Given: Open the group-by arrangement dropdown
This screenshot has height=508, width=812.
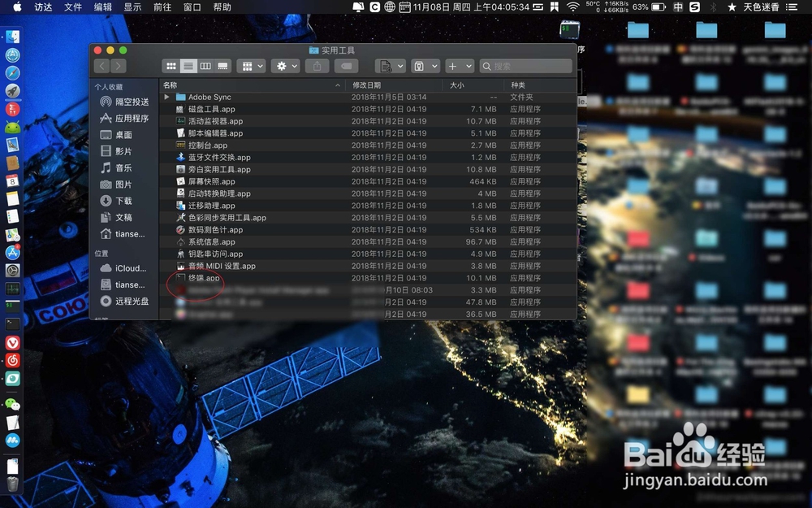Looking at the screenshot, I should pos(252,66).
